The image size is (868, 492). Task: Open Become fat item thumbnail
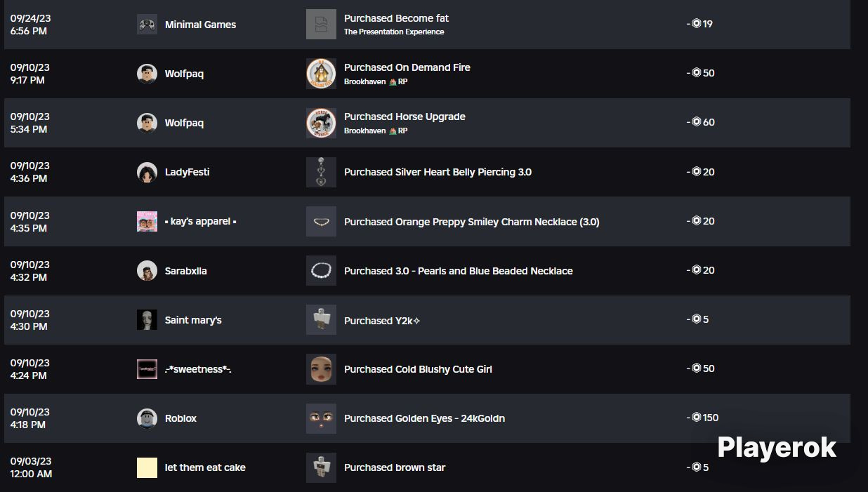tap(321, 25)
